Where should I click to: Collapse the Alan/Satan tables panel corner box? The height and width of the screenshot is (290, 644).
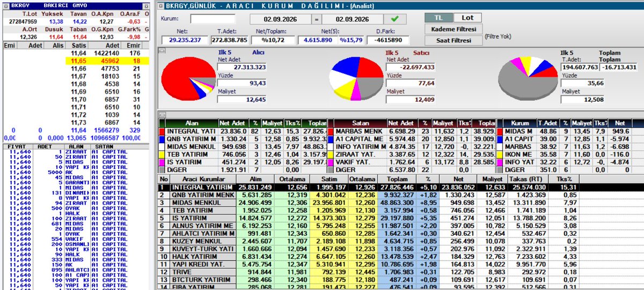(161, 115)
